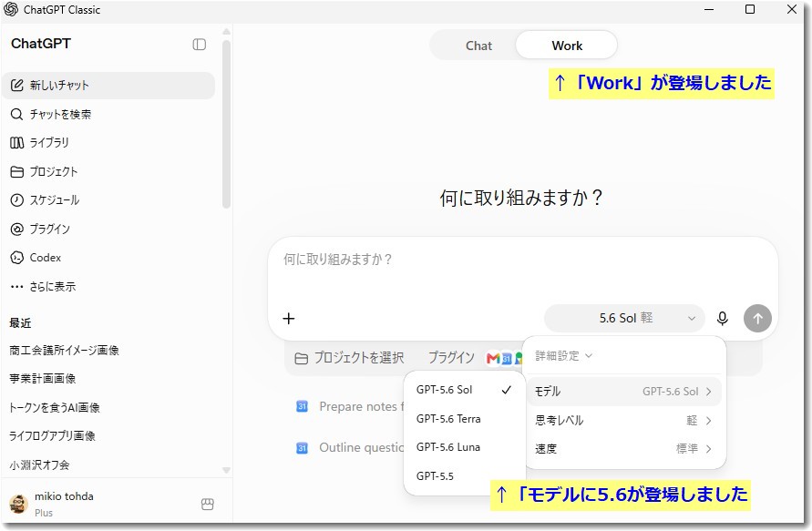812x531 pixels.
Task: Select GPT-5.6 Sol model option
Action: coord(465,390)
